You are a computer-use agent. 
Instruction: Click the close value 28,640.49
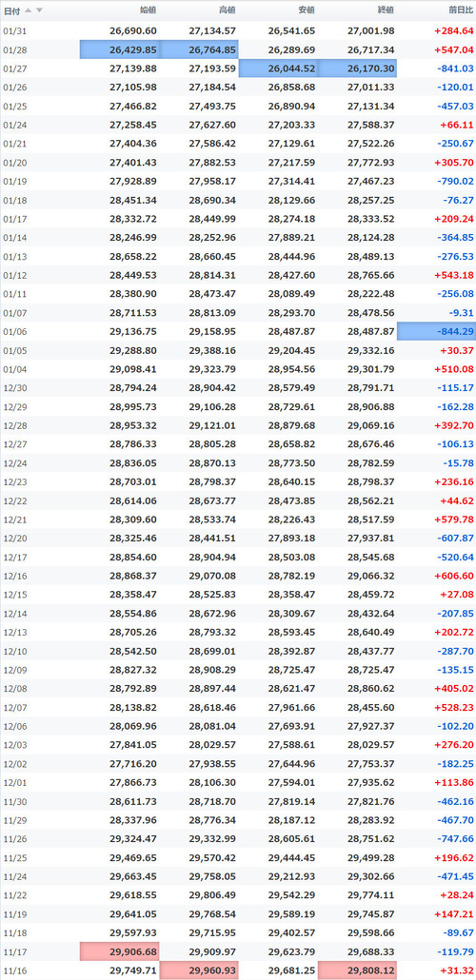[371, 633]
